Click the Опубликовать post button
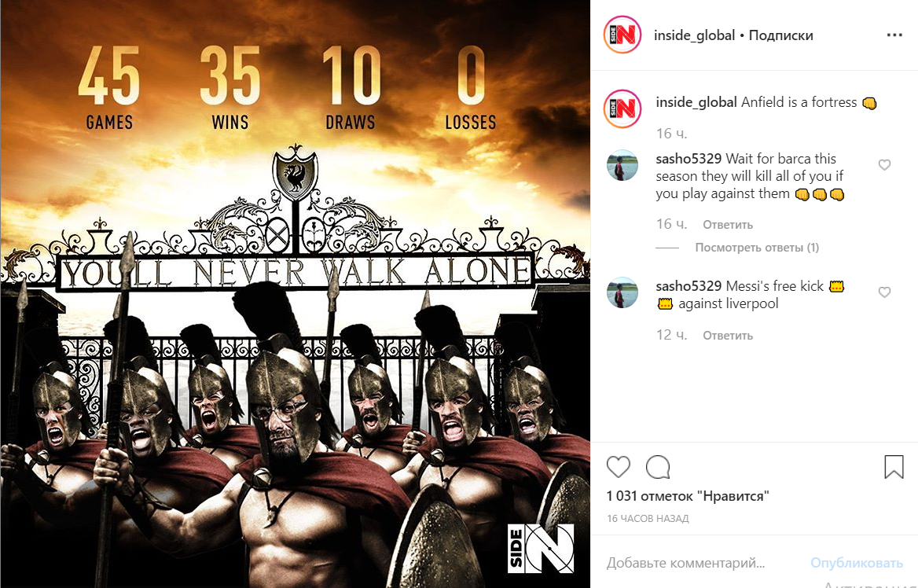Image resolution: width=918 pixels, height=588 pixels. (x=857, y=563)
